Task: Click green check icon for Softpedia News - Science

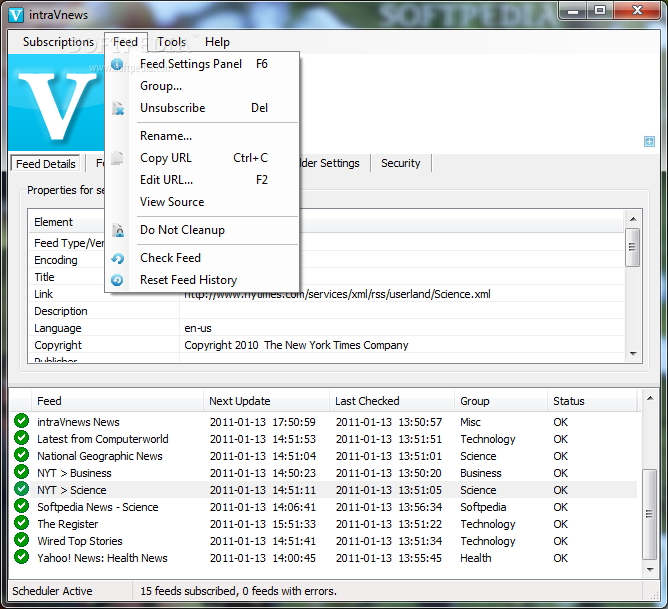Action: [x=21, y=506]
